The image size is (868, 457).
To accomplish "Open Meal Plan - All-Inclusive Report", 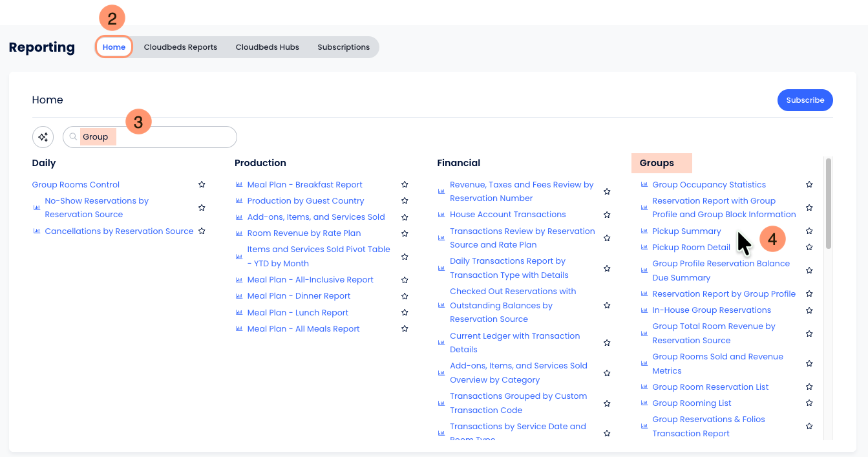I will 310,280.
